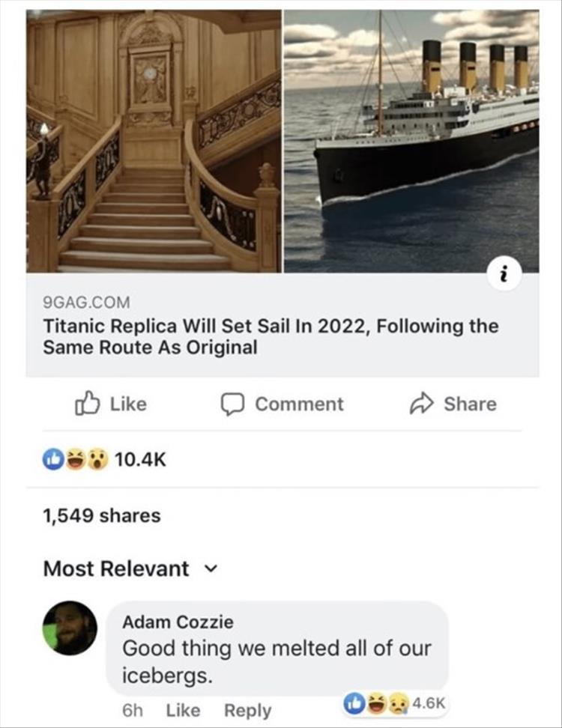The width and height of the screenshot is (562, 728).
Task: Open the 9GAG.COM source link
Action: pos(87,303)
